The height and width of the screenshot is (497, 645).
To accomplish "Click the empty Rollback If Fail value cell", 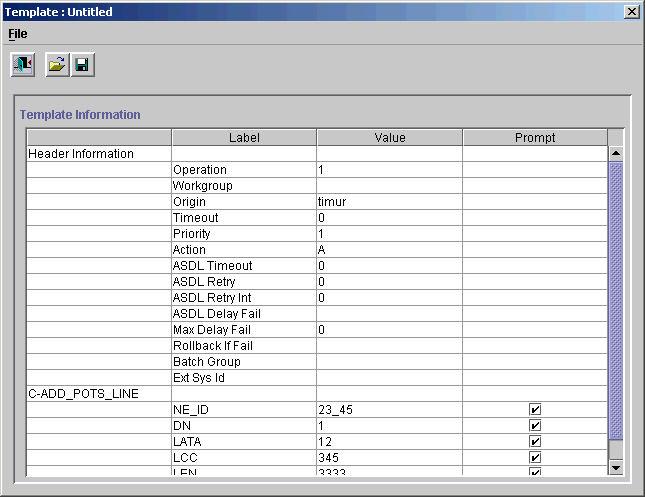I will (x=390, y=346).
